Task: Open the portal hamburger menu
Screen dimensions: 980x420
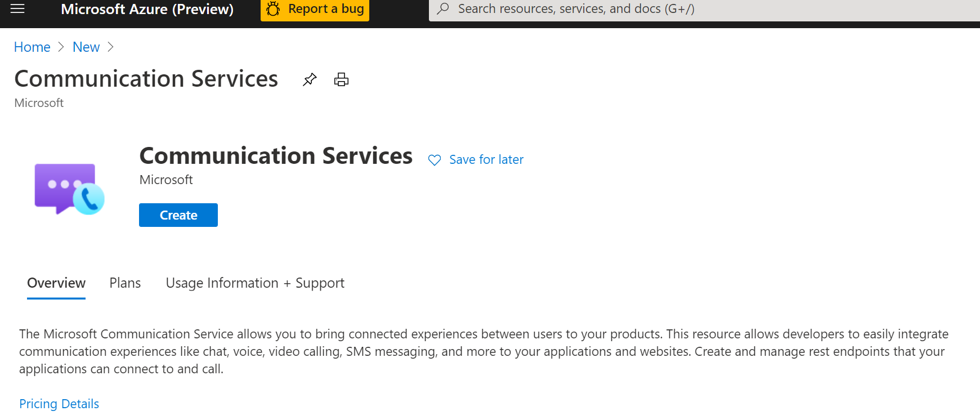Action: (x=18, y=8)
